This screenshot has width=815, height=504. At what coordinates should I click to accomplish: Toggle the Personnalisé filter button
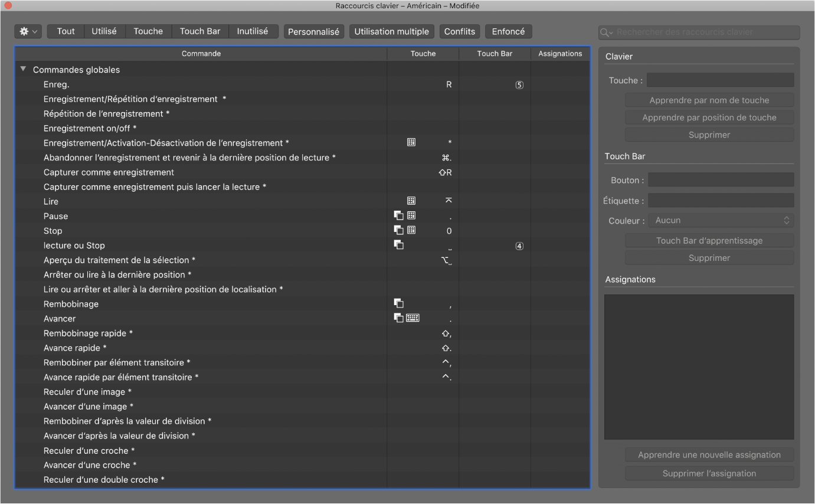[313, 32]
